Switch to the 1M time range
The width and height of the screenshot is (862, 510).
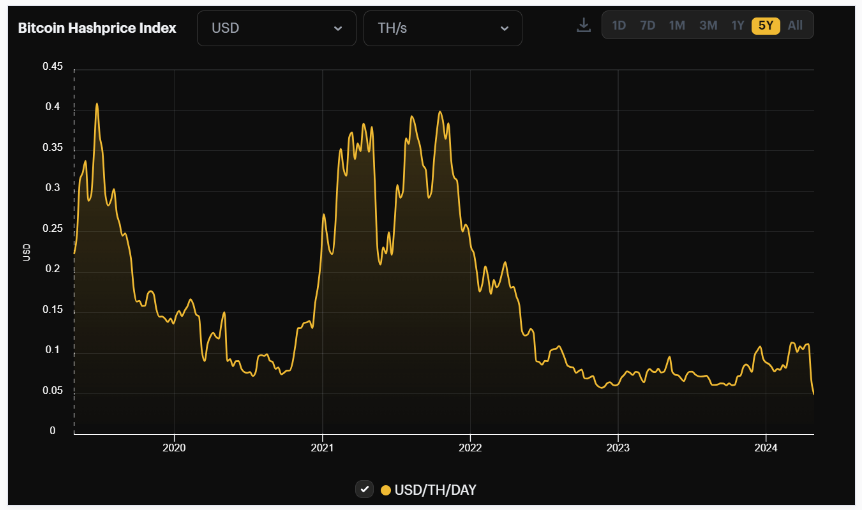point(677,25)
